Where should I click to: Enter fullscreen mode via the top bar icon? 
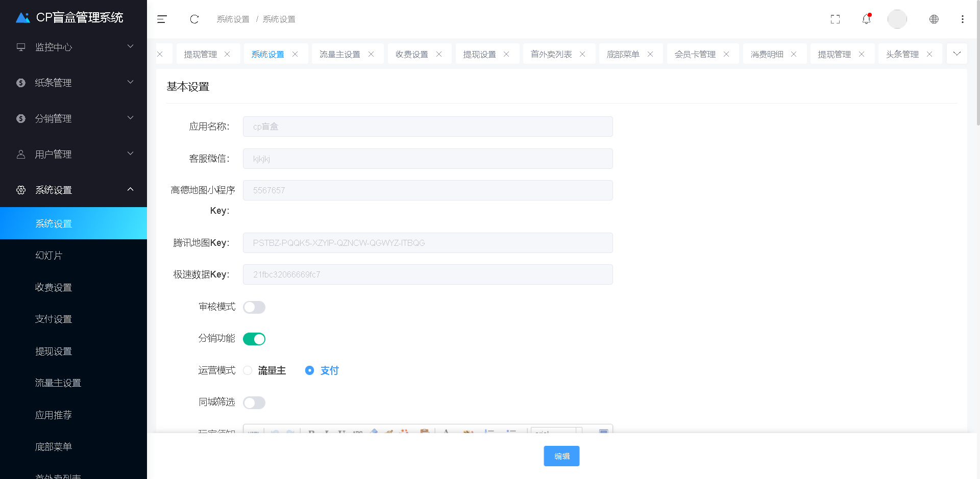click(835, 19)
